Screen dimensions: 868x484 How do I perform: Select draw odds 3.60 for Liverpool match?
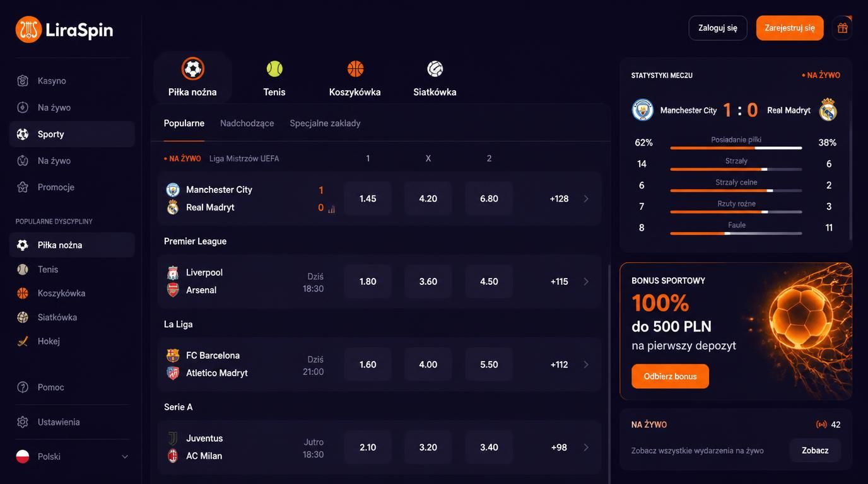(x=428, y=282)
